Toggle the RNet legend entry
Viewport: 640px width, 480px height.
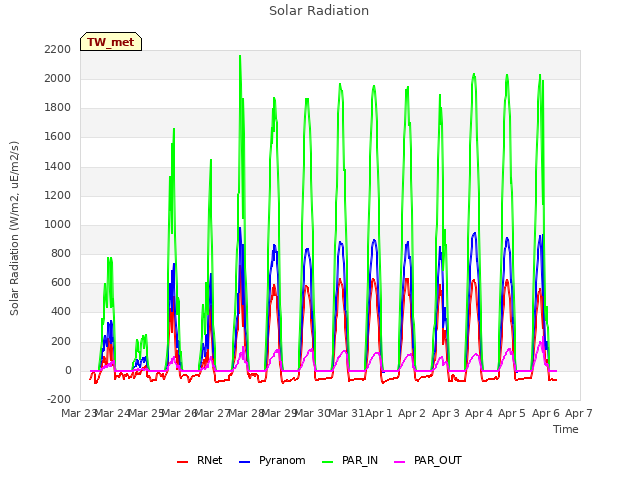pyautogui.click(x=200, y=460)
